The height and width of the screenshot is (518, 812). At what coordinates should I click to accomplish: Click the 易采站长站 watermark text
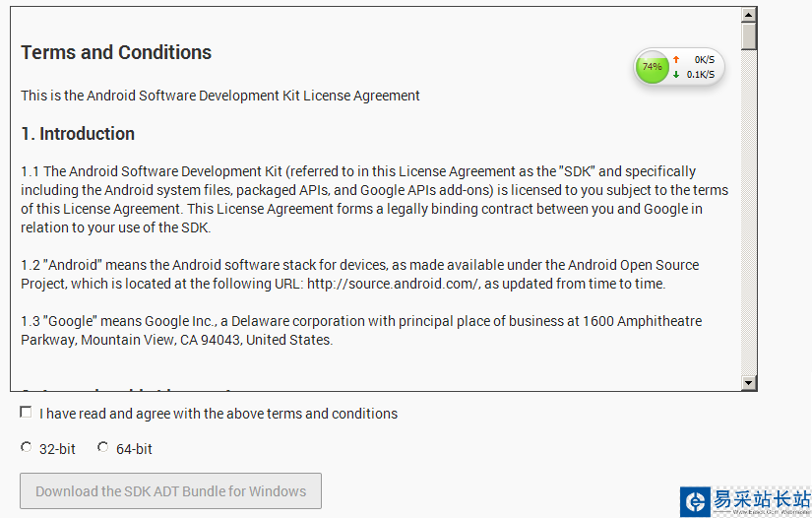[761, 498]
